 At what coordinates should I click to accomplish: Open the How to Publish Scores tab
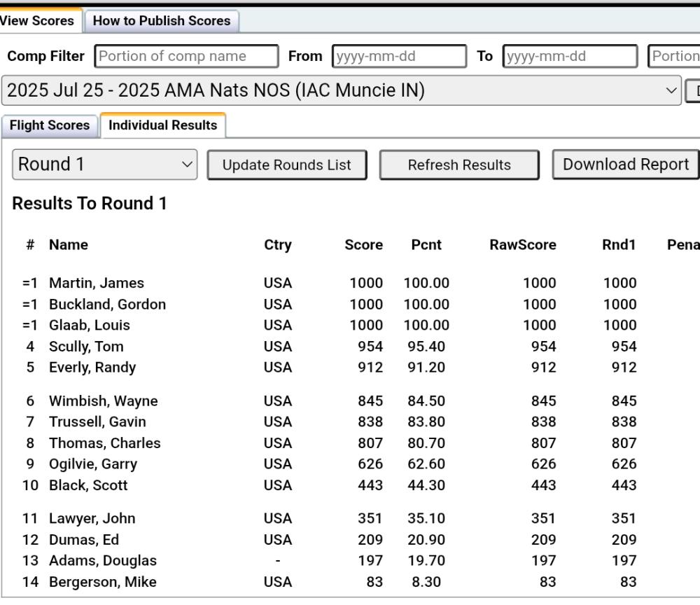(162, 20)
